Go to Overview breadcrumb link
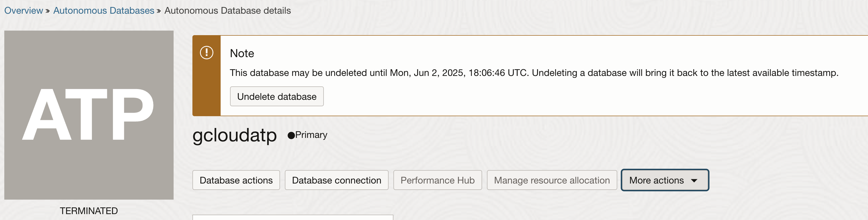 (24, 10)
